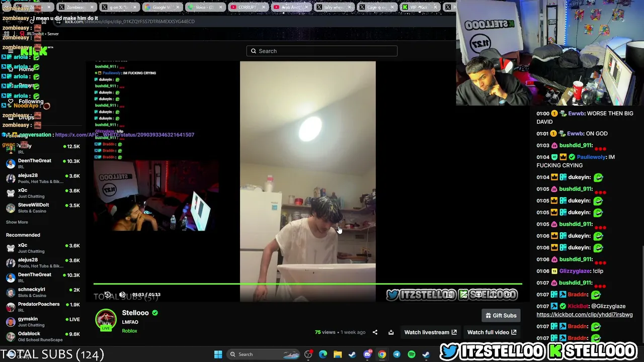Open the Windows Start menu
This screenshot has height=362, width=644.
pyautogui.click(x=218, y=354)
